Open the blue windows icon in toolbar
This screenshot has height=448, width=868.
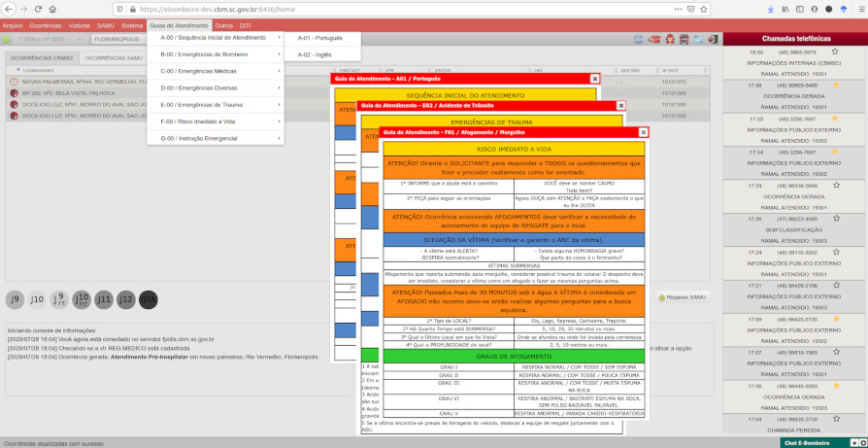[x=699, y=39]
